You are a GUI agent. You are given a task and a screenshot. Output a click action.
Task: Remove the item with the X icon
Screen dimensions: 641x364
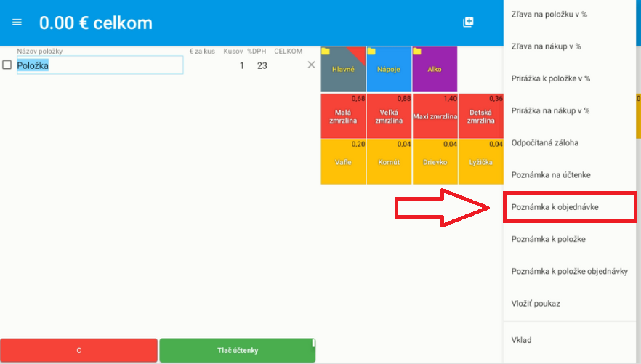pos(311,65)
